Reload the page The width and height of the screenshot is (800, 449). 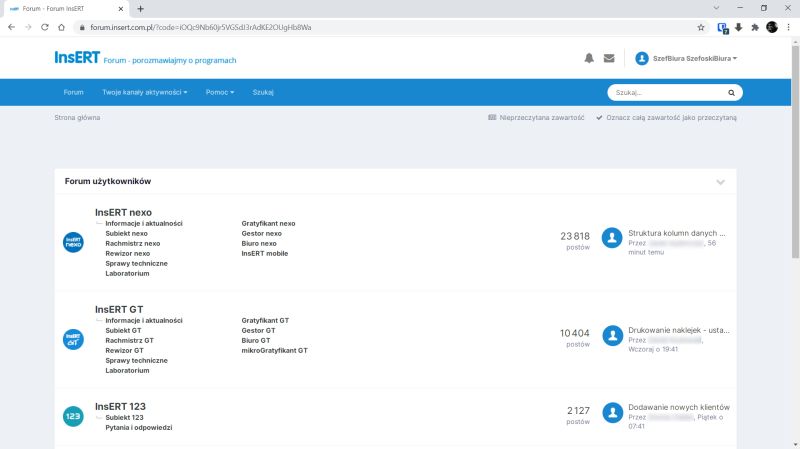pyautogui.click(x=45, y=28)
